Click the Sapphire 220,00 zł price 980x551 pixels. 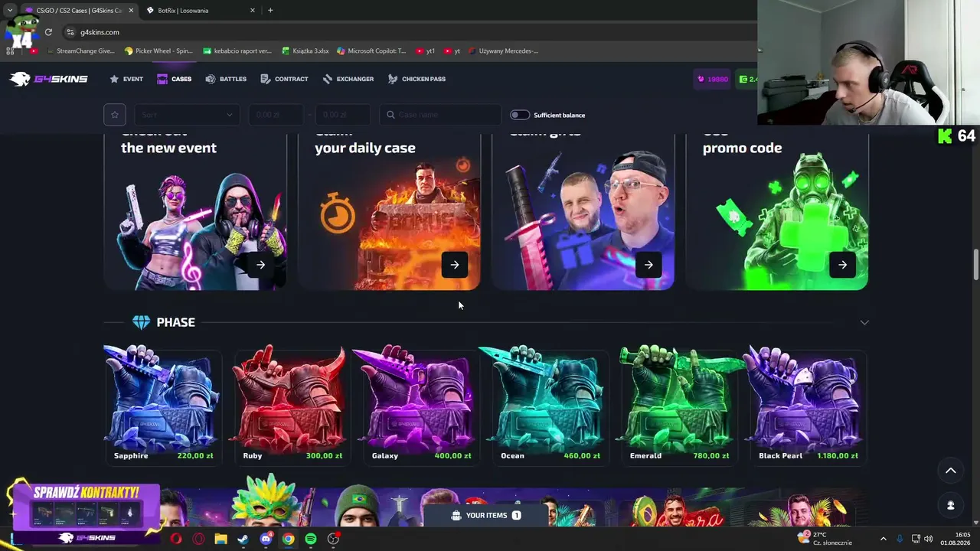(195, 455)
